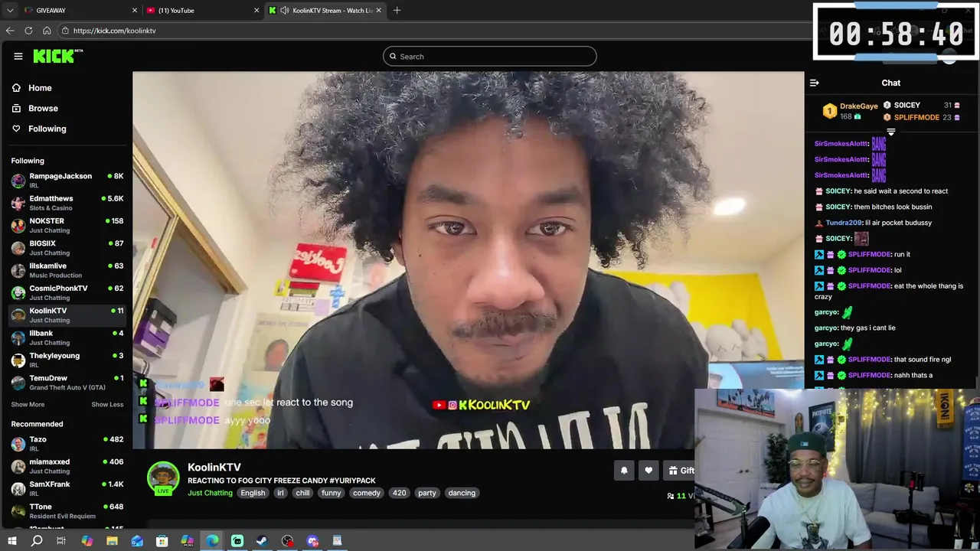
Task: Open NOKSTER channel
Action: pyautogui.click(x=67, y=225)
